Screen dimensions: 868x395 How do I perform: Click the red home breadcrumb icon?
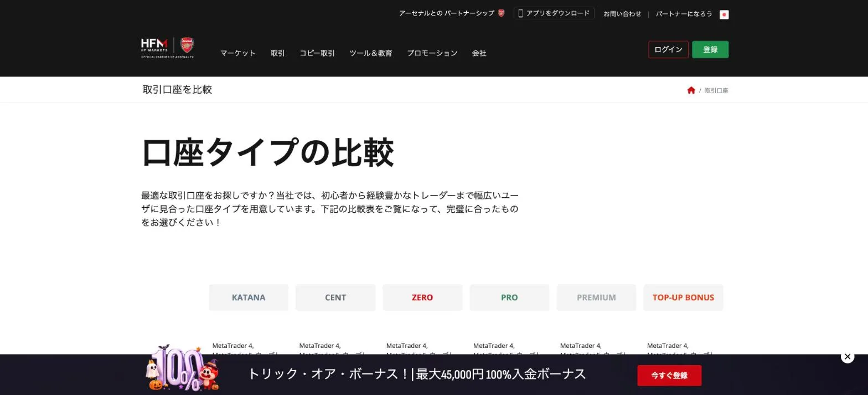click(x=691, y=90)
